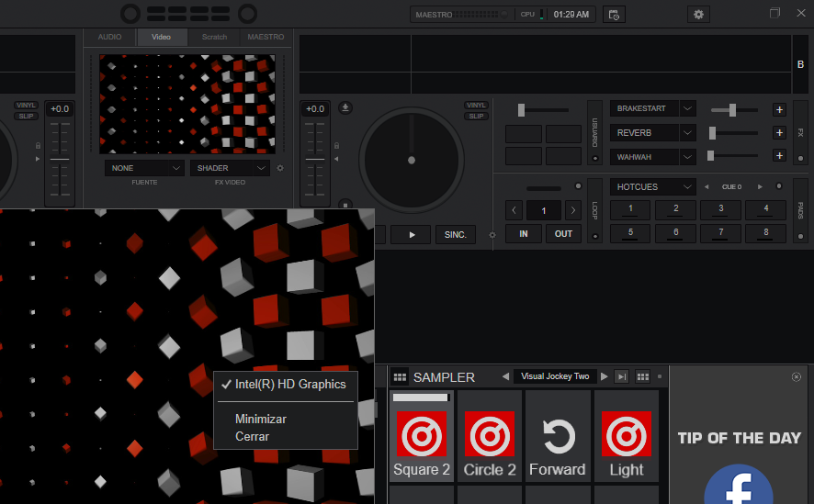Click the Square 2 sampler pad
The image size is (814, 504).
(422, 437)
